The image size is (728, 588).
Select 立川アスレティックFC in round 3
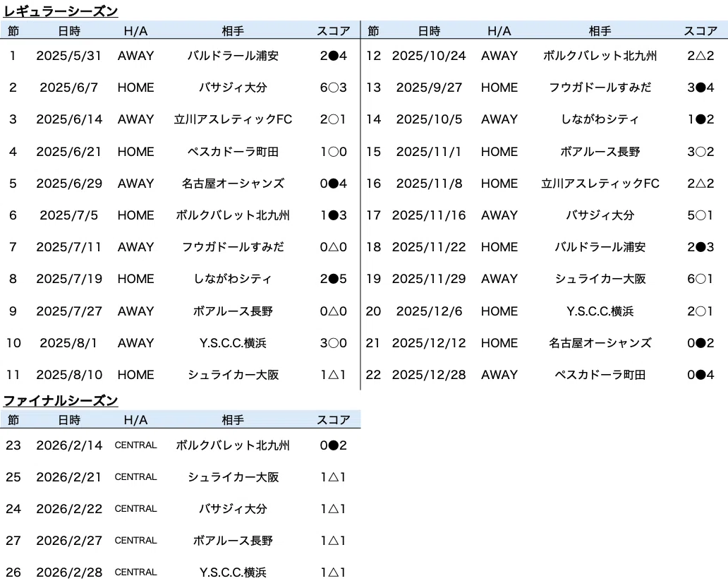(x=233, y=119)
